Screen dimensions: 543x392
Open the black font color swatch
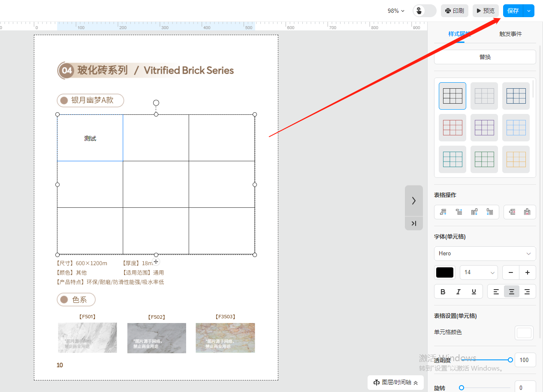[445, 272]
